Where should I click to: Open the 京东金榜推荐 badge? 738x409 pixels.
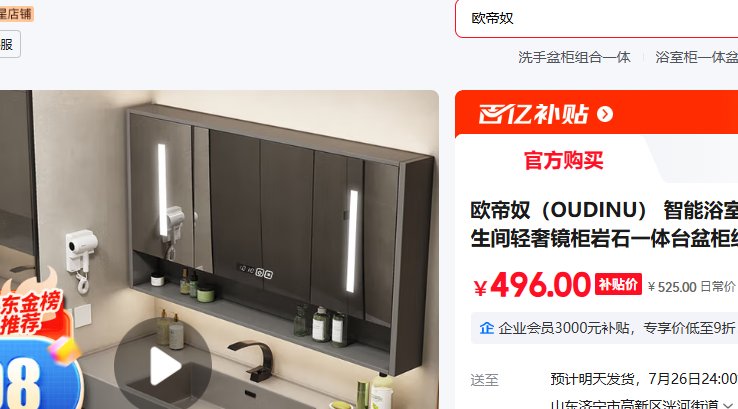tap(30, 311)
